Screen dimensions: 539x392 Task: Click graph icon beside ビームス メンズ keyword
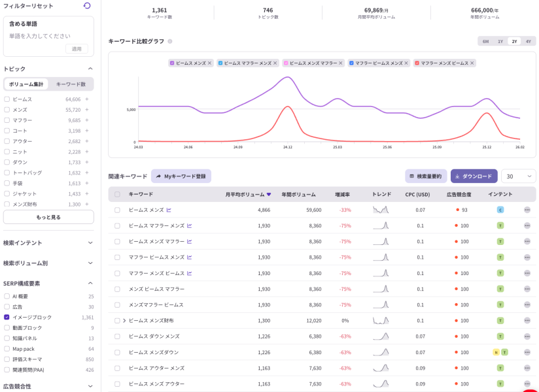click(169, 210)
